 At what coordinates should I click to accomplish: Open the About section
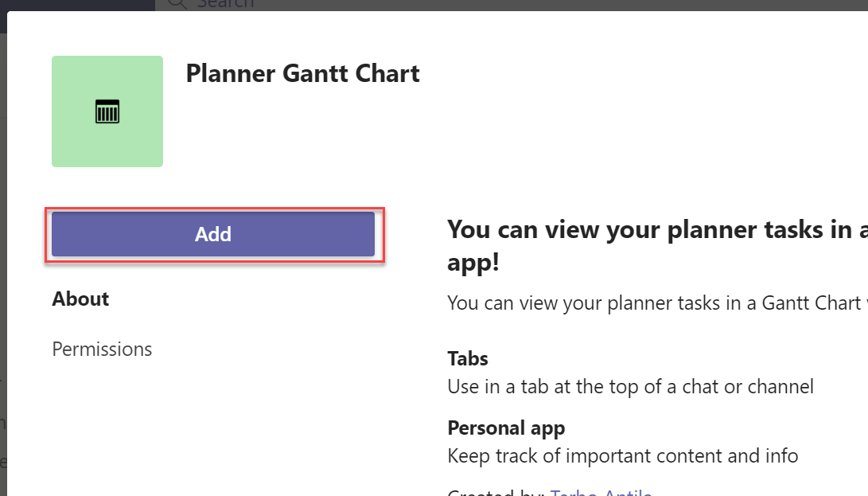80,299
